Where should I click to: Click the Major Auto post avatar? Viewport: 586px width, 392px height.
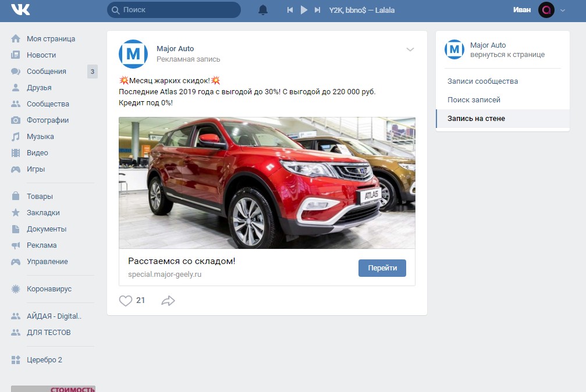(x=133, y=54)
